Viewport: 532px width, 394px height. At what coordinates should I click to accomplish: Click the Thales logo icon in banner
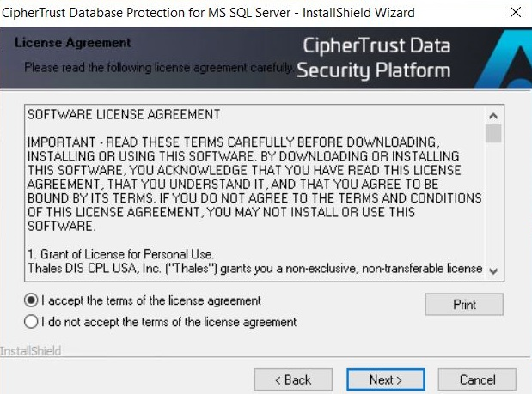505,59
